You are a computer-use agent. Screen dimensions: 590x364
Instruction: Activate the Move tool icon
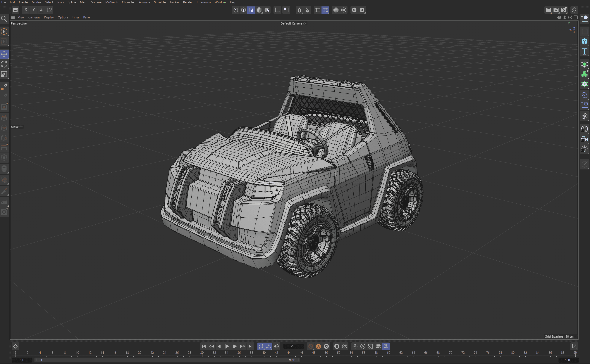pyautogui.click(x=4, y=54)
